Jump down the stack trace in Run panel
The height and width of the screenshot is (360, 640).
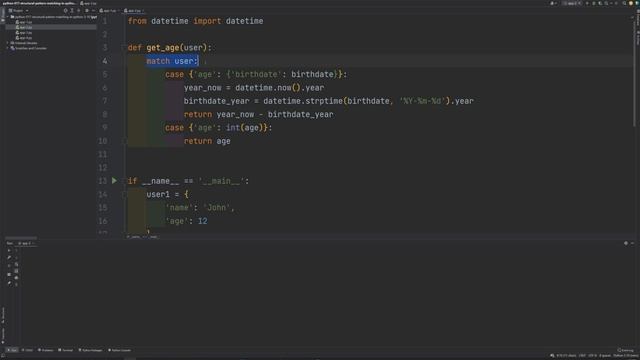16,258
